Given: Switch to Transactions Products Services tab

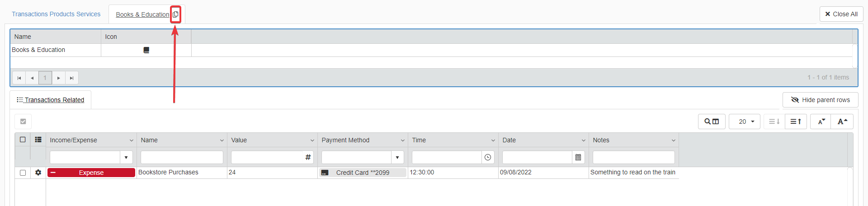Looking at the screenshot, I should coord(56,14).
